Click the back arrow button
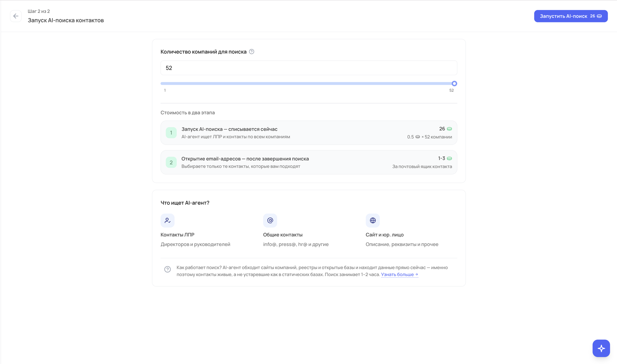The width and height of the screenshot is (617, 364). (x=16, y=16)
